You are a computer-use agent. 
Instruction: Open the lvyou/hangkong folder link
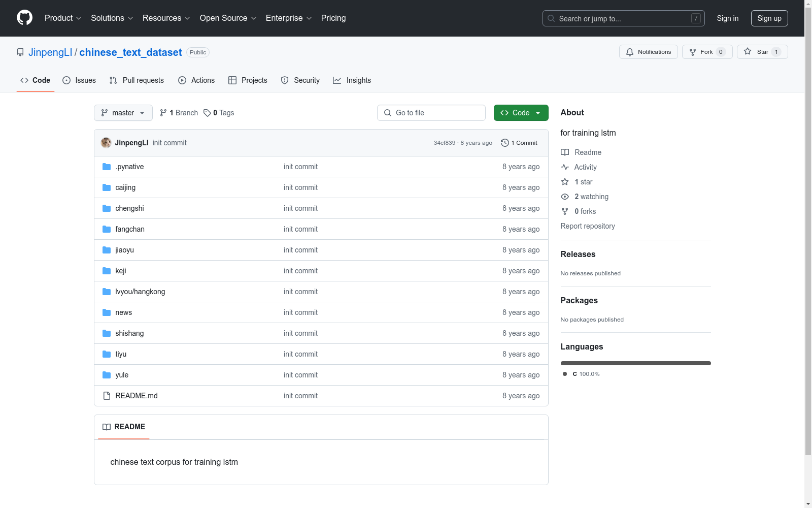click(x=140, y=292)
